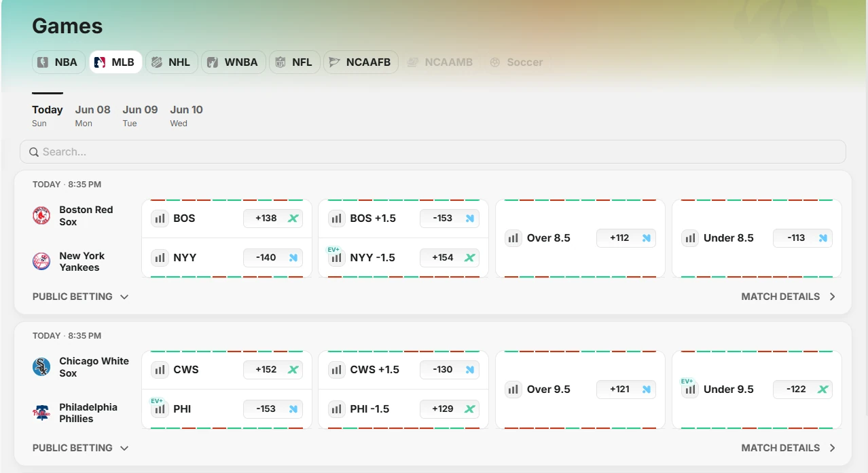Click the Philadelphia Phillies team name

click(x=88, y=413)
